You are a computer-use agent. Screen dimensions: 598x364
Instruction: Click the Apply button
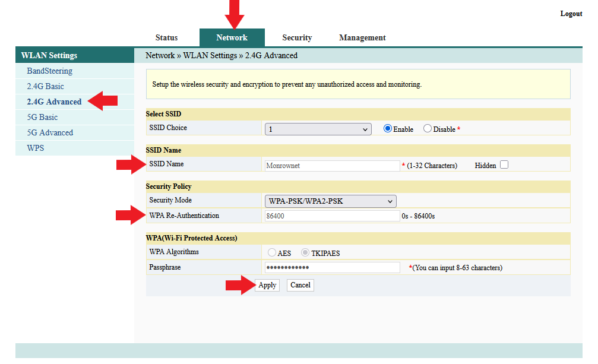(x=267, y=285)
